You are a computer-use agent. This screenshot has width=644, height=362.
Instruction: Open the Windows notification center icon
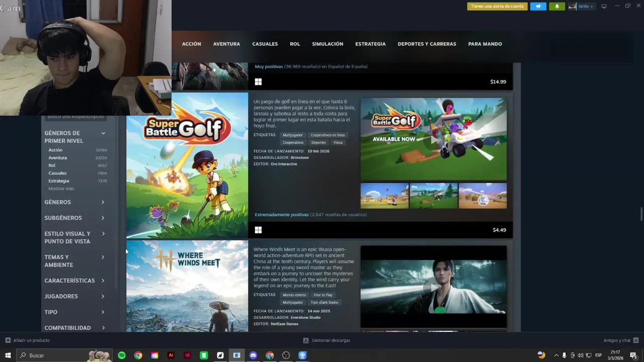tap(633, 355)
